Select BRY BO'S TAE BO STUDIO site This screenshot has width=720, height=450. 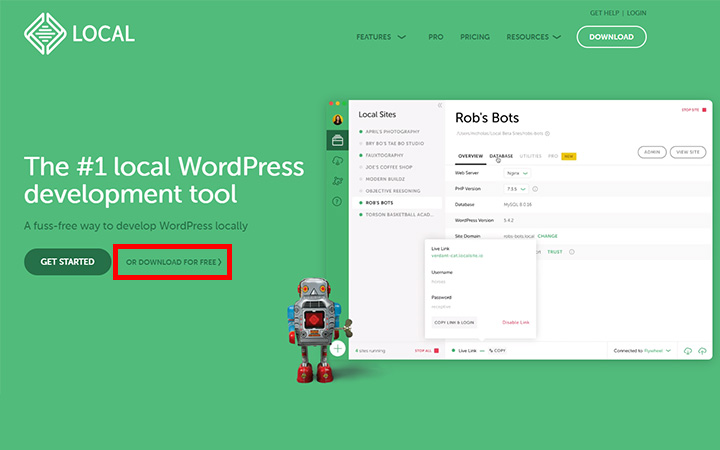pos(395,143)
